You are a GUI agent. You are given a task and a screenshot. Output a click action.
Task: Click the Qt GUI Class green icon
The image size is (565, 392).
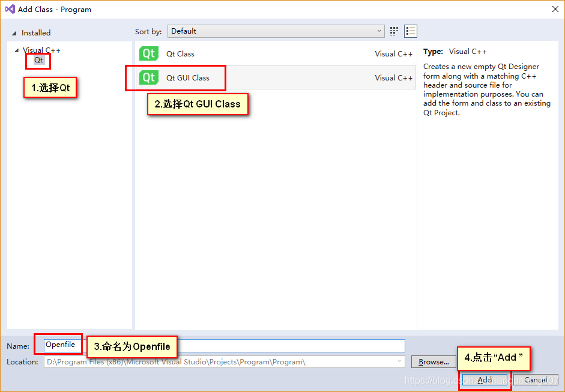149,77
